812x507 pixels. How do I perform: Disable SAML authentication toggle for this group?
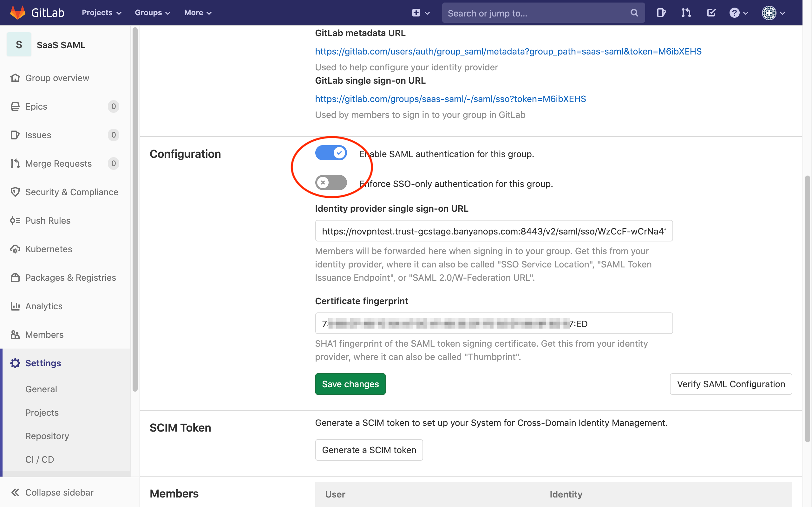[x=331, y=153]
